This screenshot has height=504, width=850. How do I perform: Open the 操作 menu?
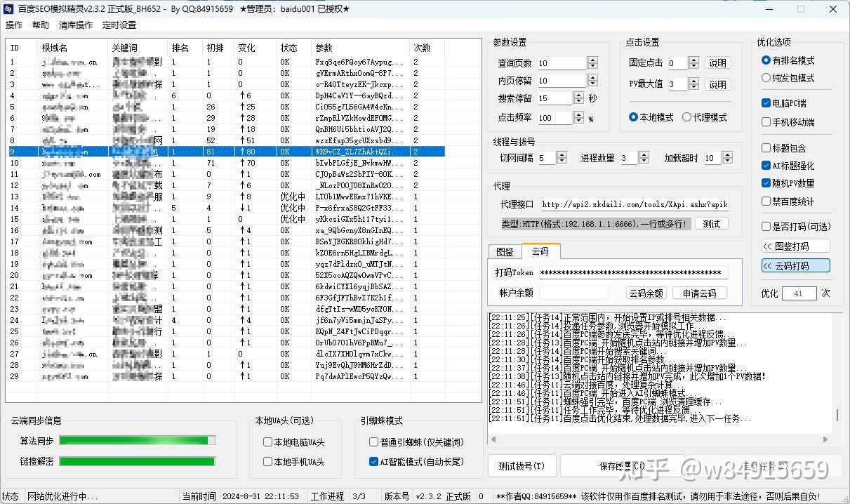(x=13, y=25)
